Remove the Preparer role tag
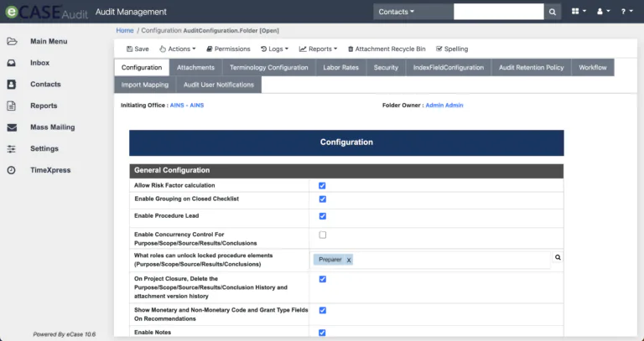Screen dimensions: 644x341 coord(348,261)
